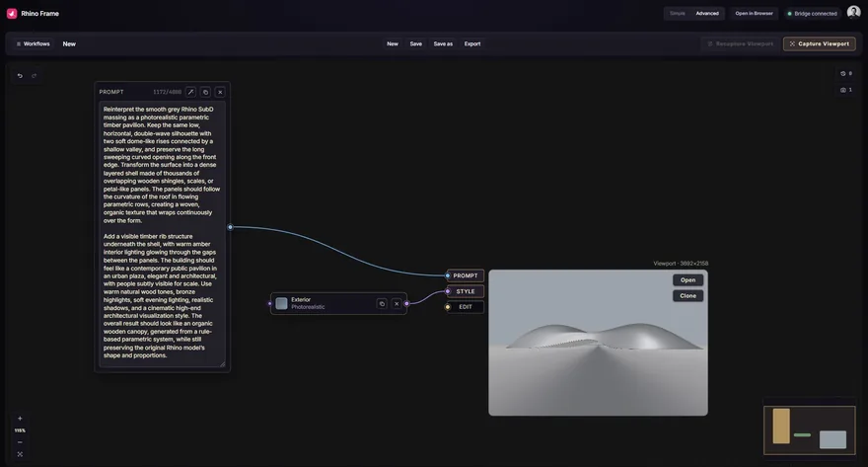The width and height of the screenshot is (868, 467).
Task: Choose Save as in the toolbar
Action: (x=443, y=43)
